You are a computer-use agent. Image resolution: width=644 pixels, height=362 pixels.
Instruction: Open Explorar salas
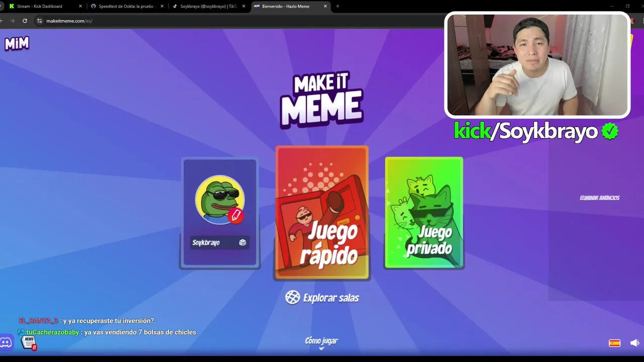click(x=322, y=298)
